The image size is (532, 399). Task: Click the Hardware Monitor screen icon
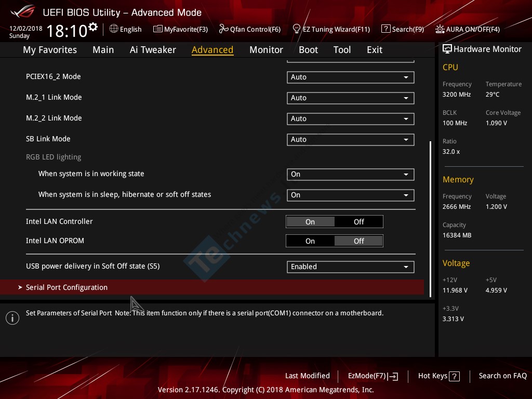447,49
